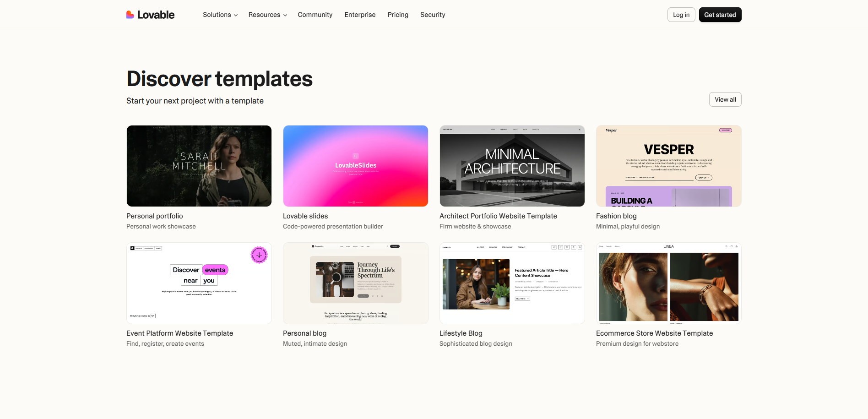Screen dimensions: 868x419
Task: Click the Get started button
Action: [x=720, y=15]
